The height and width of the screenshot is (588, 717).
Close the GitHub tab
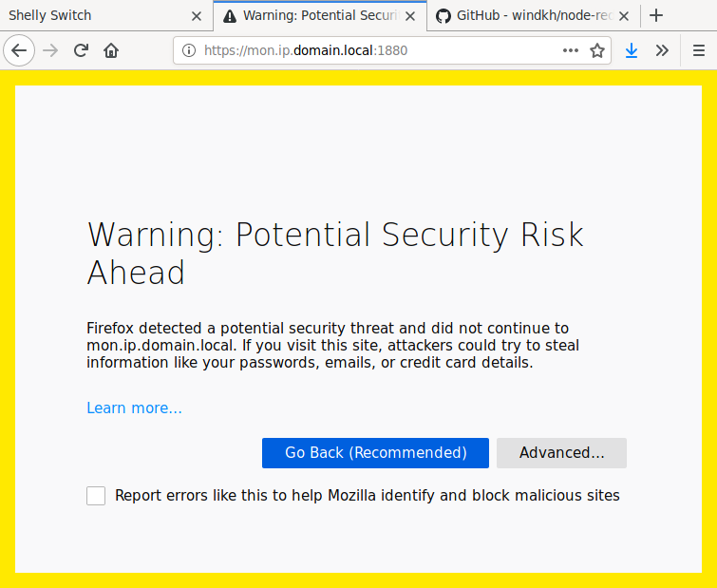(x=624, y=16)
